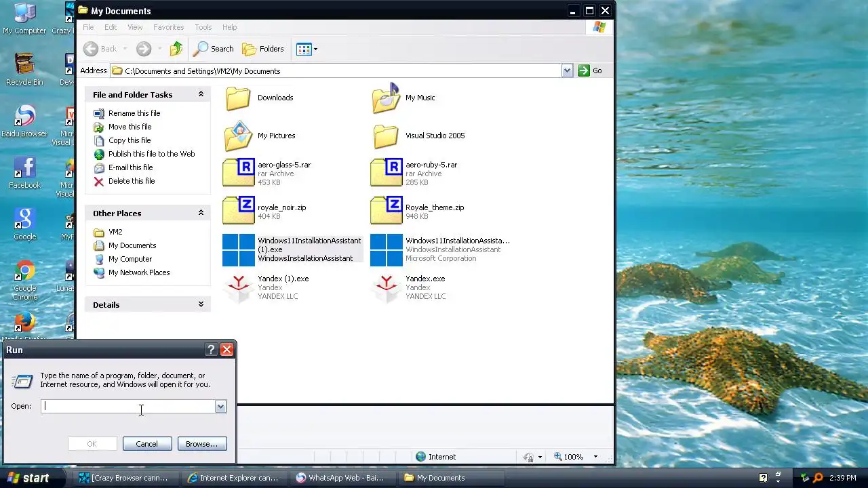868x488 pixels.
Task: Open the File menu
Action: click(x=88, y=27)
